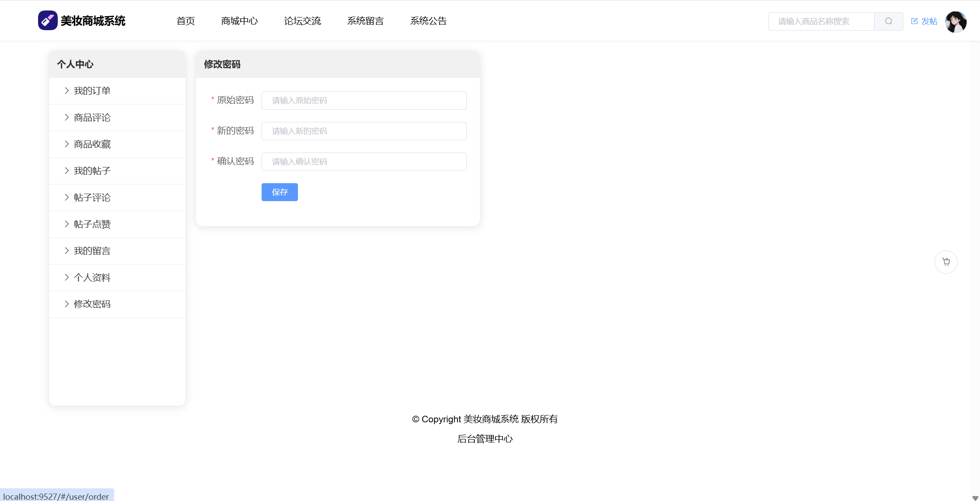The width and height of the screenshot is (980, 501).
Task: Focus the 确认密码 input field
Action: (364, 162)
